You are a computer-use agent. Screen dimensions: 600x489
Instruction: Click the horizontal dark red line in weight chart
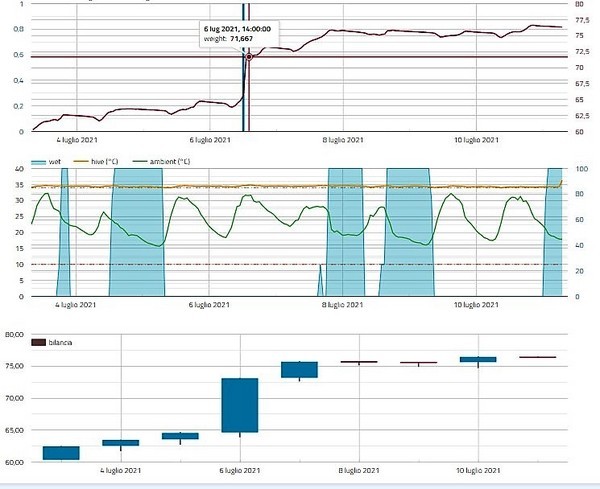[400, 57]
